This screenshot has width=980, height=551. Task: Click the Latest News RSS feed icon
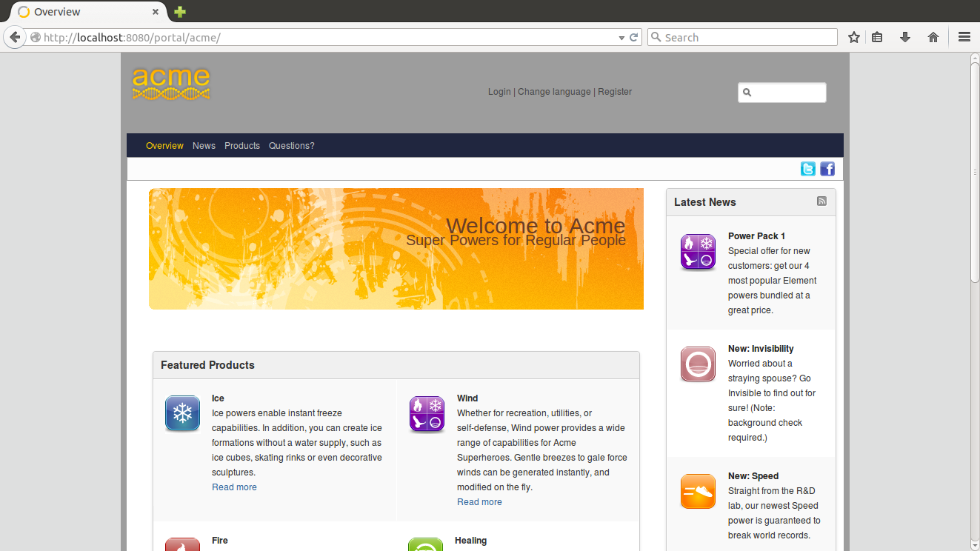tap(821, 201)
